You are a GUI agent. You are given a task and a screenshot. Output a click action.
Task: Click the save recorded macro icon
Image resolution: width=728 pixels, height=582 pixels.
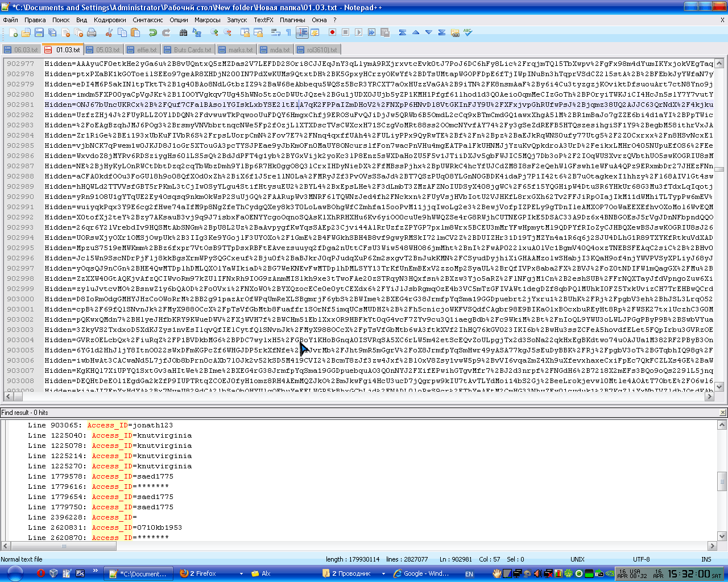click(384, 32)
